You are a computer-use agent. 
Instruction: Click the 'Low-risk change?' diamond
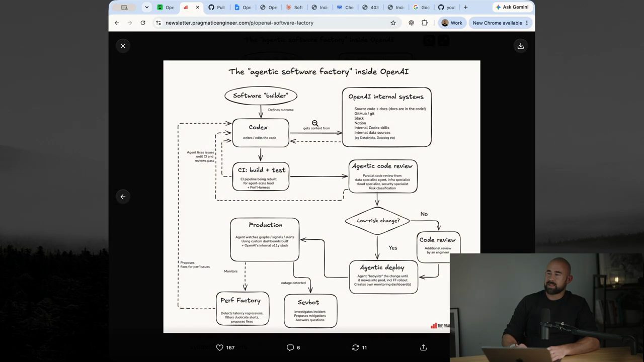377,220
